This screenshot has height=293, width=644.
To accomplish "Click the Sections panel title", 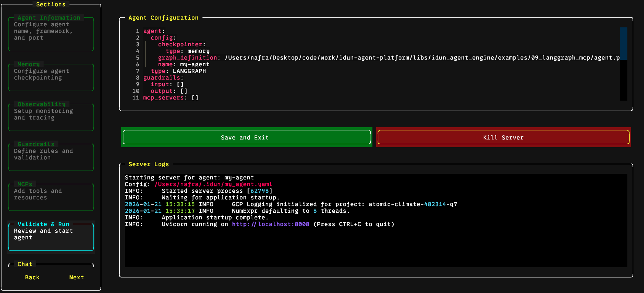I will click(51, 4).
